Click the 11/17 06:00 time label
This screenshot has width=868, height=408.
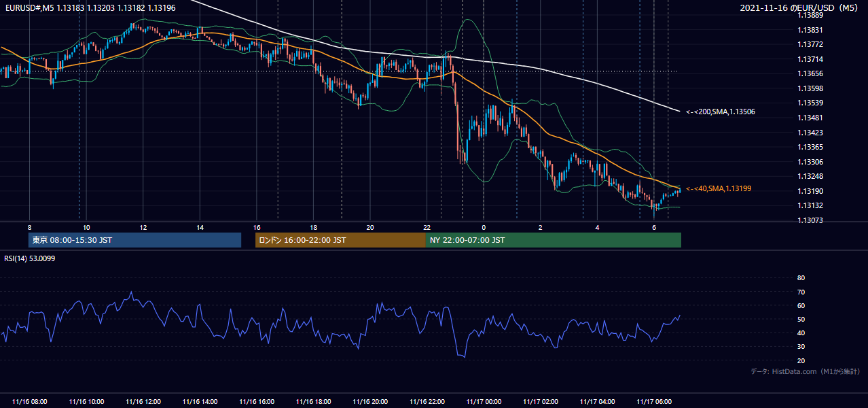[654, 402]
